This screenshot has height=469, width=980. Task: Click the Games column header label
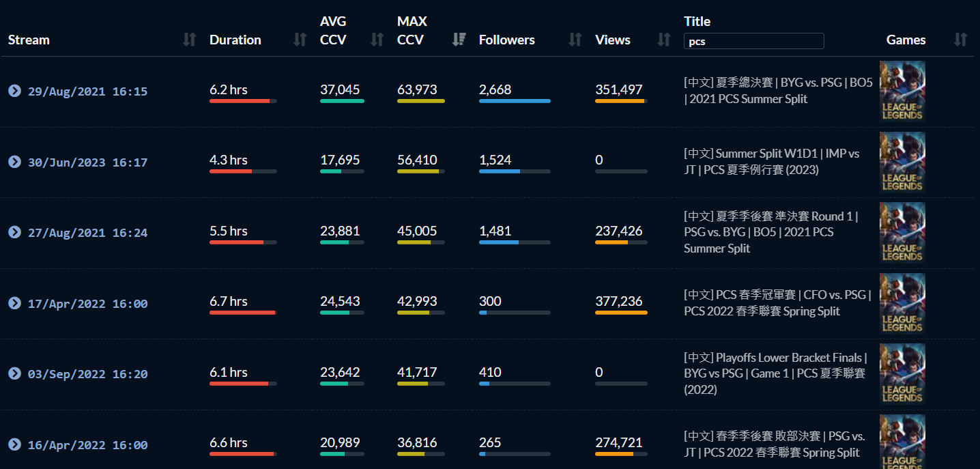pos(906,40)
